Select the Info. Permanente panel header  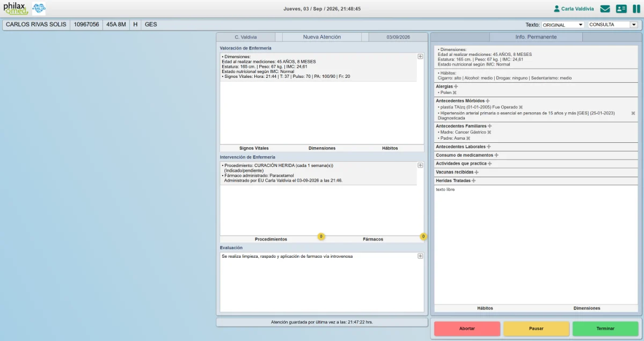click(536, 37)
